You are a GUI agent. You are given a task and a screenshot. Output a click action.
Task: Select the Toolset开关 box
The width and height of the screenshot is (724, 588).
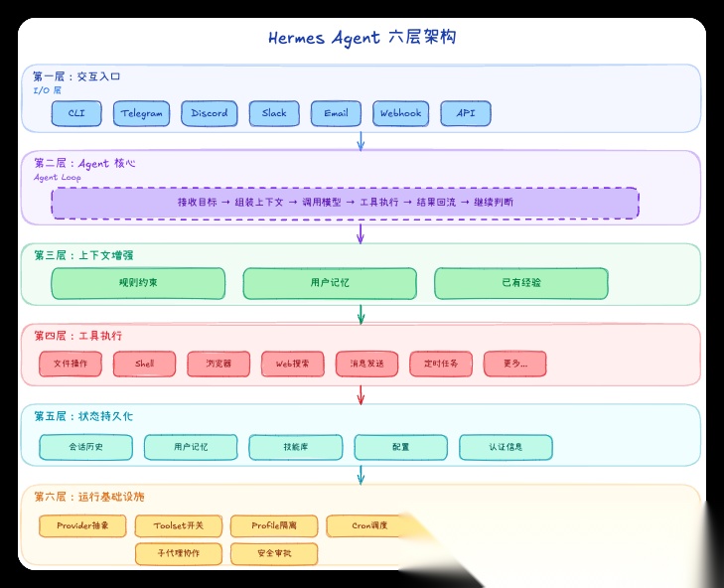click(x=179, y=525)
